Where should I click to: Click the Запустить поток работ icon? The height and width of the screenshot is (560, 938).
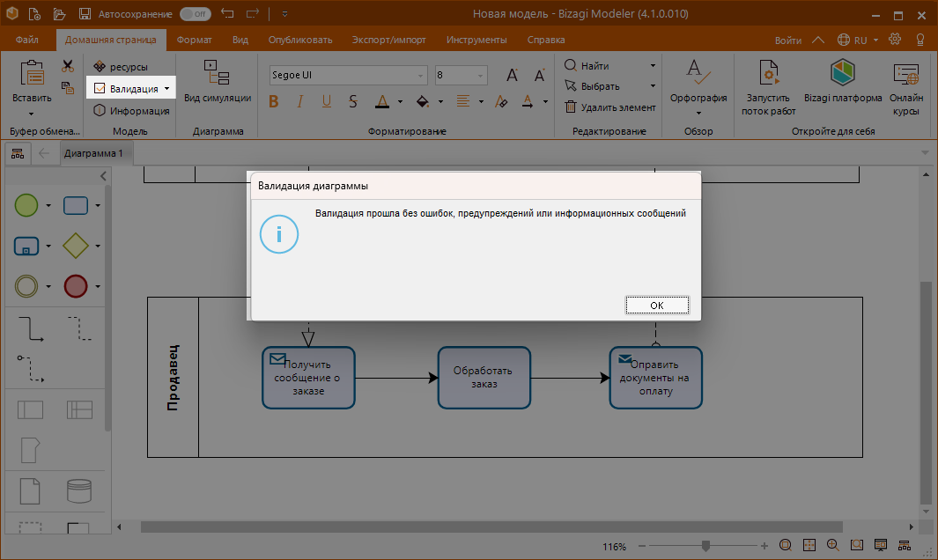pos(767,85)
